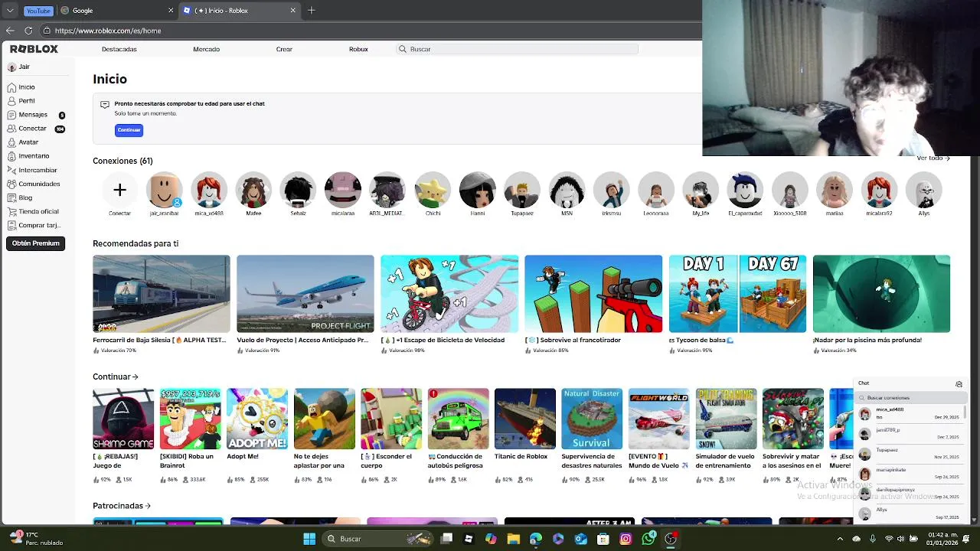This screenshot has height=551, width=980.
Task: Open the Chichi connection avatar
Action: [x=433, y=190]
